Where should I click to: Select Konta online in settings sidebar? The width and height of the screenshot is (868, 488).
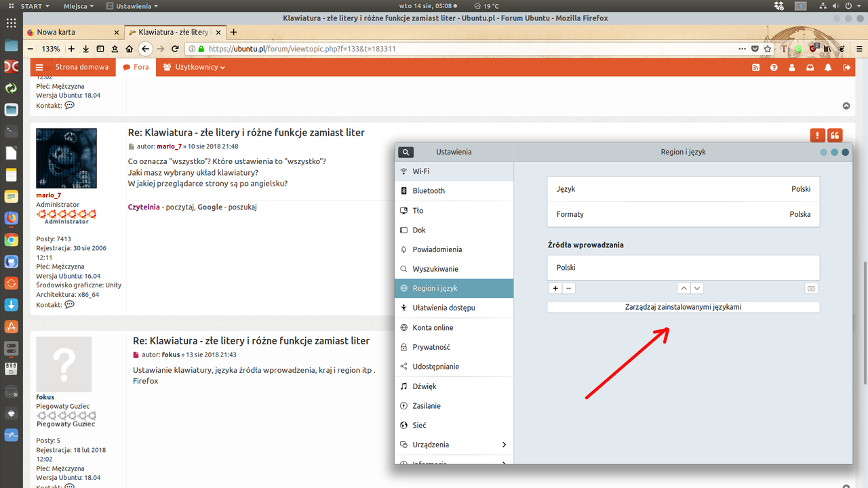point(454,327)
